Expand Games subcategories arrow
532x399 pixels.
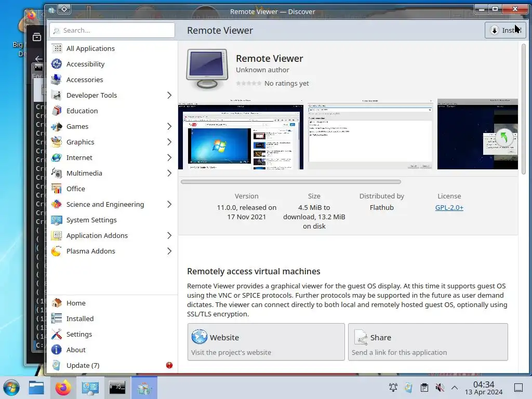[169, 127]
